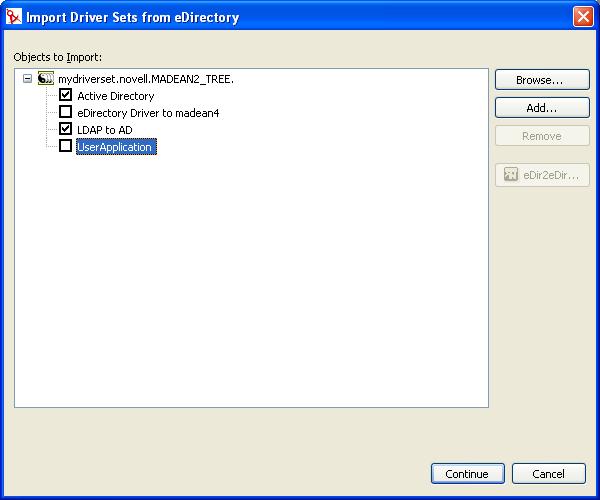
Task: Collapse the mydriverset.novell.MADEAN2_TREE node
Action: 27,79
